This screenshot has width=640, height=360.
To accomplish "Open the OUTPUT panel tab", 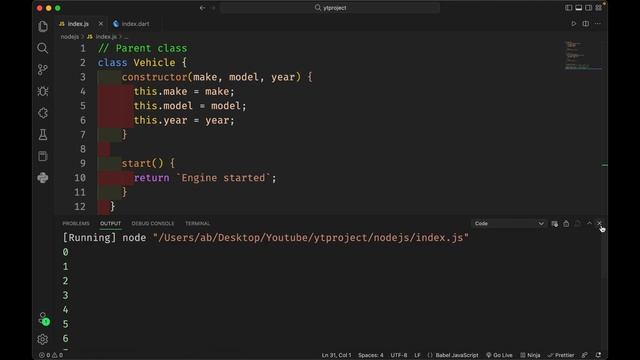I will [x=110, y=224].
